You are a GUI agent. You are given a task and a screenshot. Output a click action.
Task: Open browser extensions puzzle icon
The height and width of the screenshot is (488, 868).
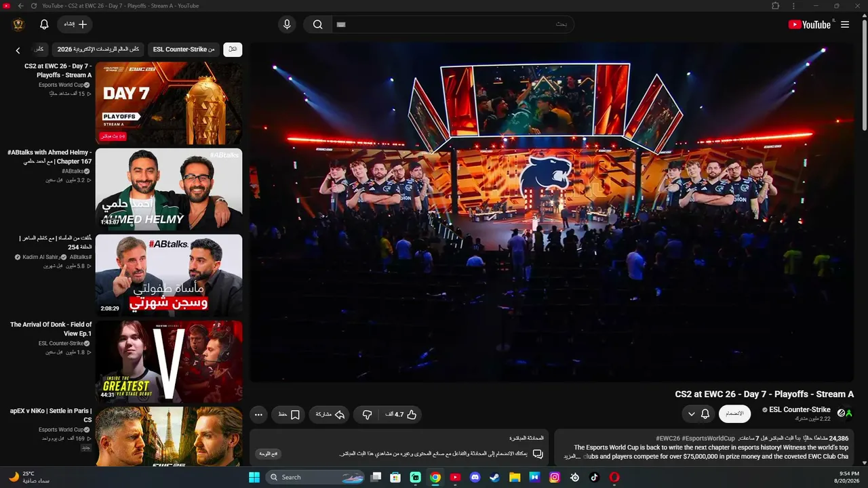pos(776,5)
